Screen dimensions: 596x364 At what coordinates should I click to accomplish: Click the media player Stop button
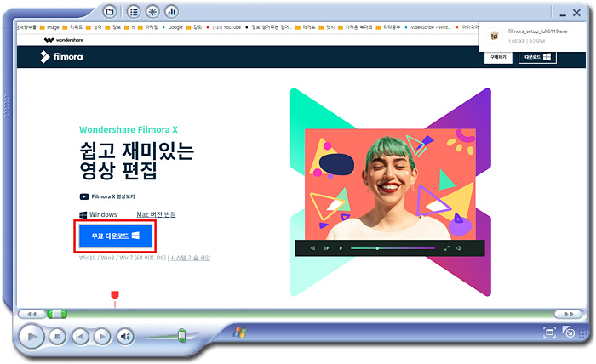tap(57, 337)
